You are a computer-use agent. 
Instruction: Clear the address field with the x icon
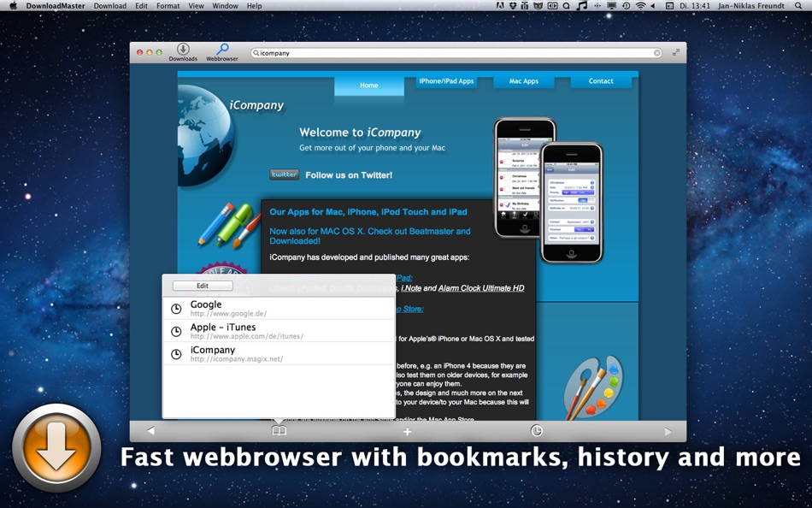click(x=656, y=53)
